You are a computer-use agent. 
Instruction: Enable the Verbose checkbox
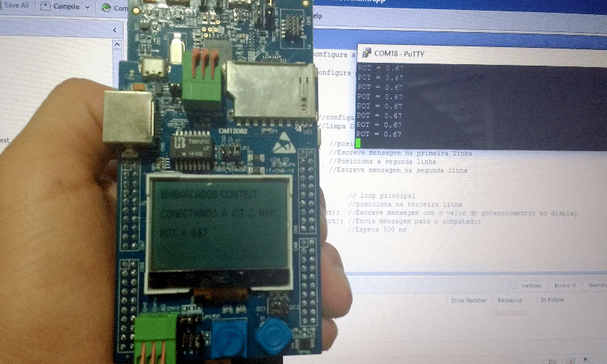pos(514,285)
